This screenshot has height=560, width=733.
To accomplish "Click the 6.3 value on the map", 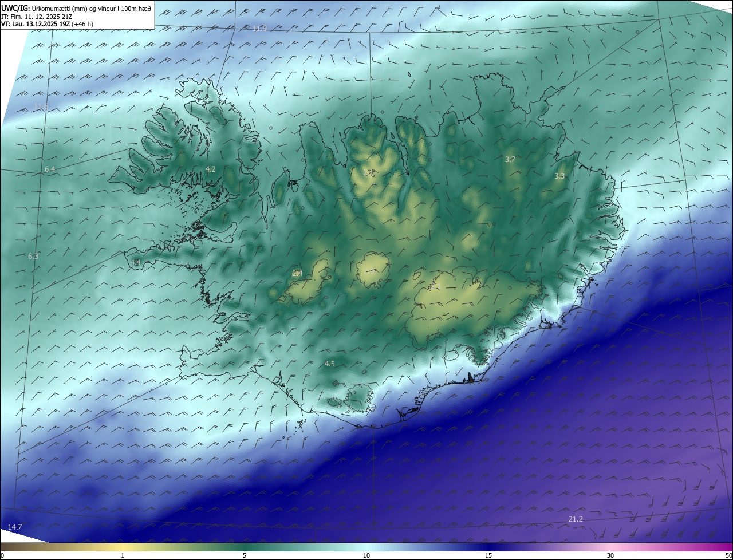I will click(33, 256).
